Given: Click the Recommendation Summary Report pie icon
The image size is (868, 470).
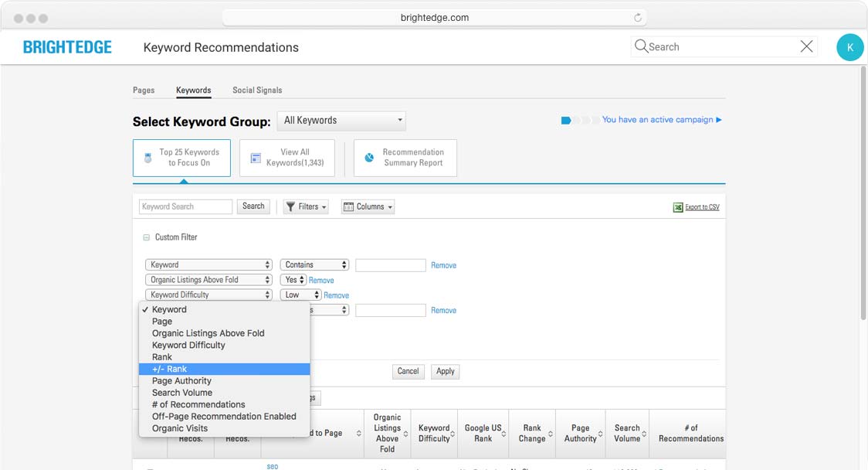Looking at the screenshot, I should (369, 158).
